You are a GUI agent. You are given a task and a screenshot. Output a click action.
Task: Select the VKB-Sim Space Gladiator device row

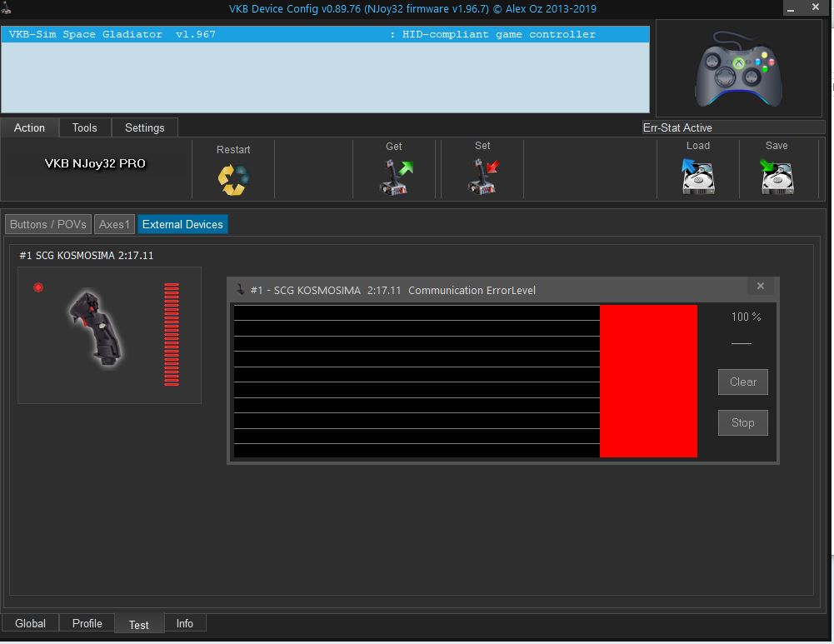325,35
